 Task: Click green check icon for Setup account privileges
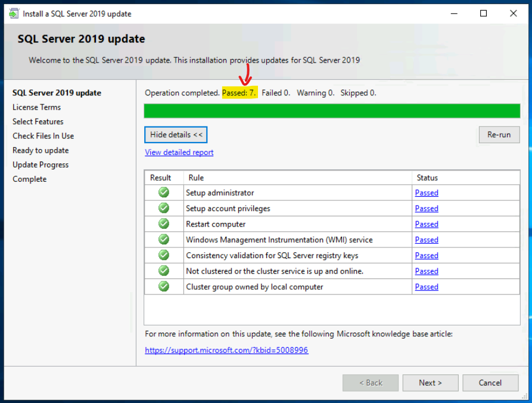pos(164,208)
